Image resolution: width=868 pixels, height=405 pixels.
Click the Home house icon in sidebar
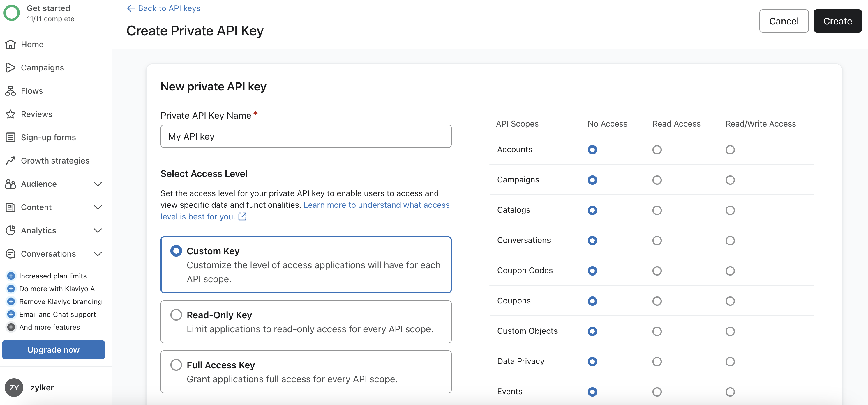[10, 44]
